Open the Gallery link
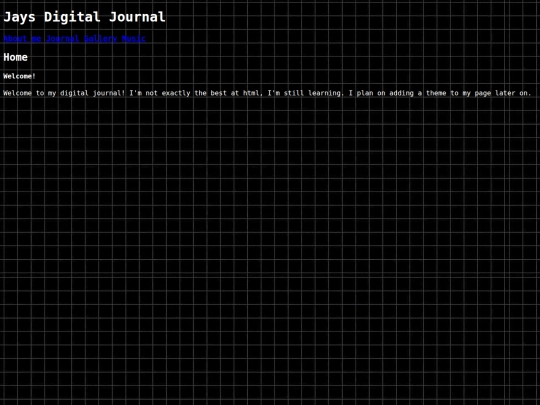Image resolution: width=540 pixels, height=405 pixels. pyautogui.click(x=100, y=39)
